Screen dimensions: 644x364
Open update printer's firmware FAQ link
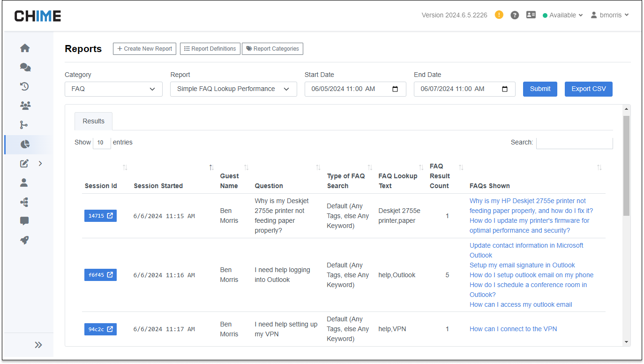529,226
